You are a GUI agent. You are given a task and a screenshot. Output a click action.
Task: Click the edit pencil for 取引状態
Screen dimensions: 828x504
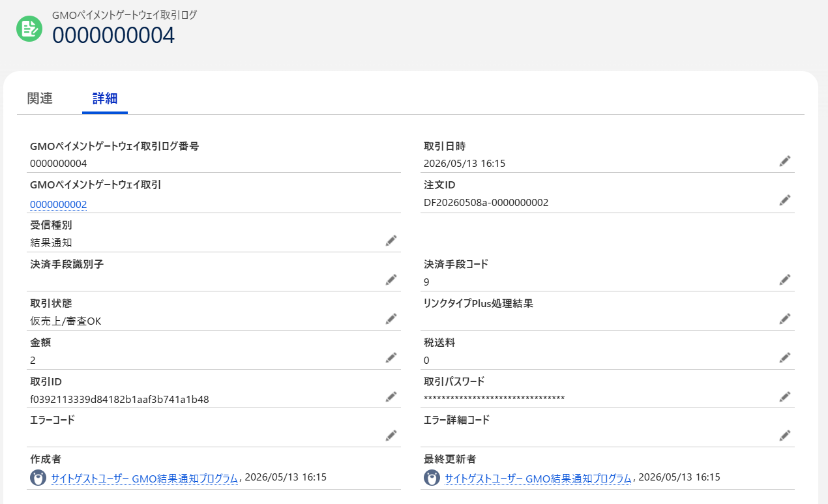point(391,319)
